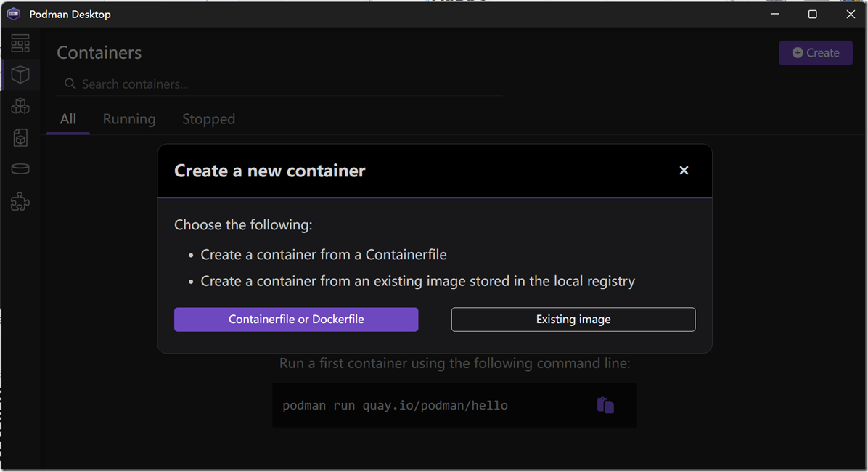Select the Containers cube icon in sidebar
The height and width of the screenshot is (472, 868).
pyautogui.click(x=20, y=74)
